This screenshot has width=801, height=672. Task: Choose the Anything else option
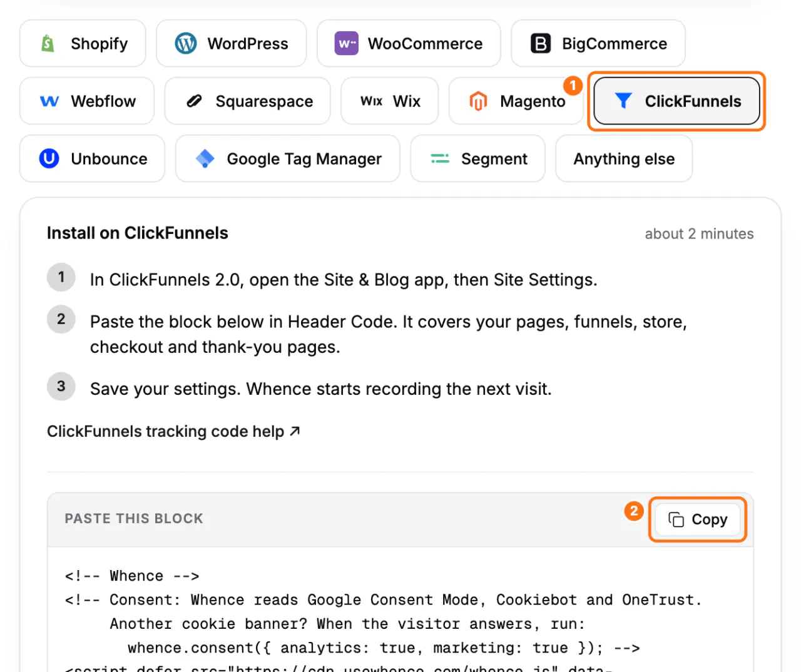(x=624, y=158)
